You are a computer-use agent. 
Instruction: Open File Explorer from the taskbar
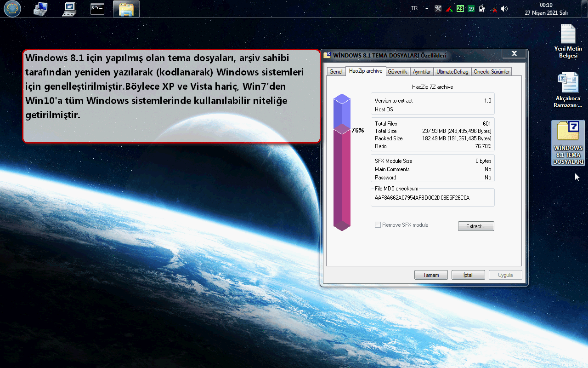tap(126, 9)
